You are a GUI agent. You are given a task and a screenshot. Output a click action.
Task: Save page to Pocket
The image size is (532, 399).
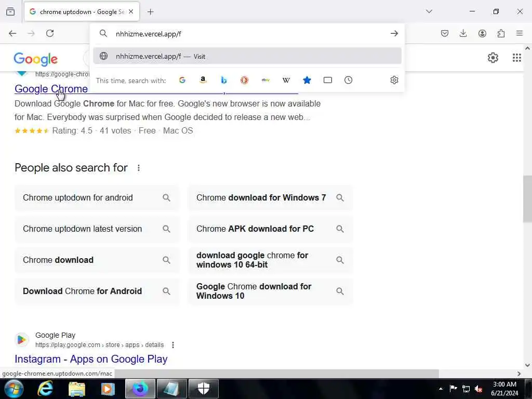click(x=445, y=33)
